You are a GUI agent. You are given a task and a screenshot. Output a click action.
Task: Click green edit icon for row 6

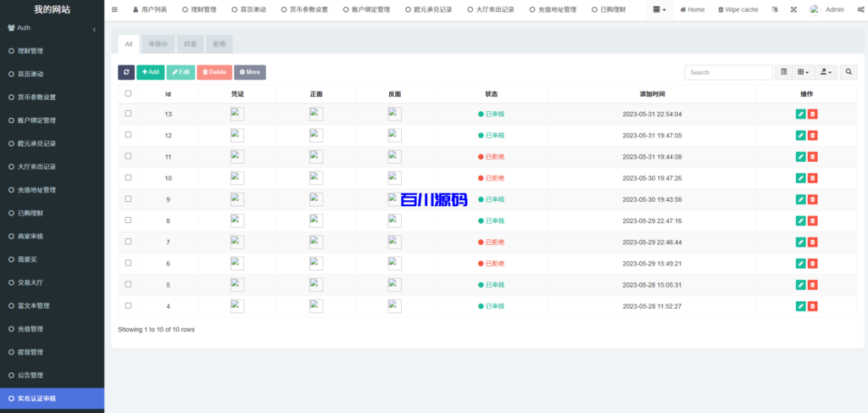click(800, 264)
